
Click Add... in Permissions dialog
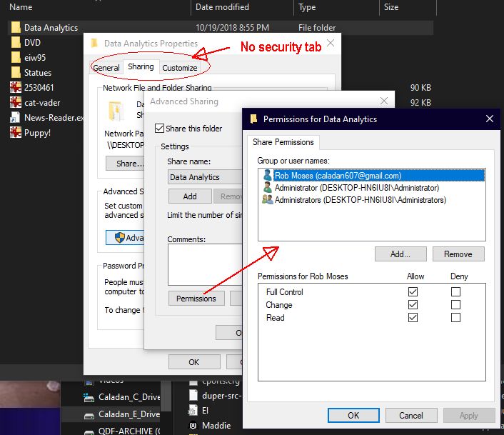[x=400, y=254]
